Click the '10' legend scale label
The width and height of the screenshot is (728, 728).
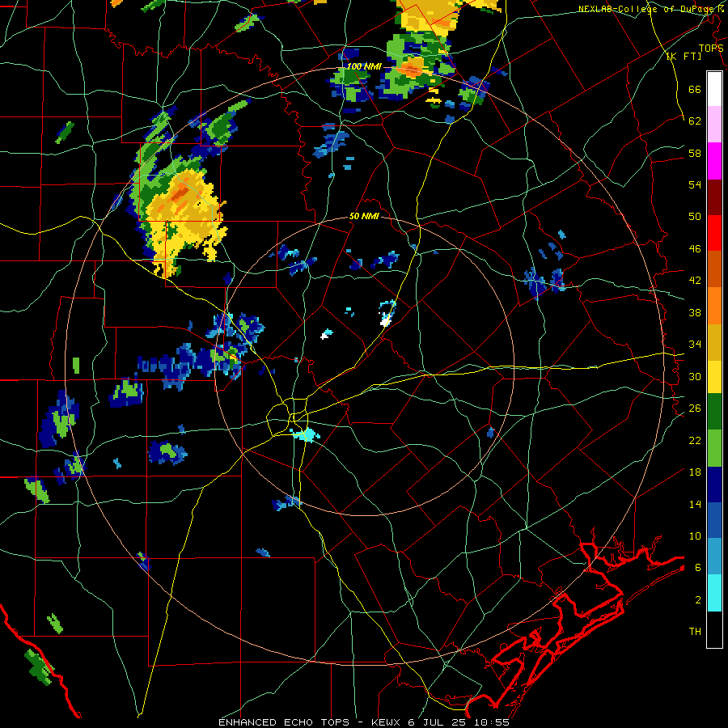click(695, 535)
